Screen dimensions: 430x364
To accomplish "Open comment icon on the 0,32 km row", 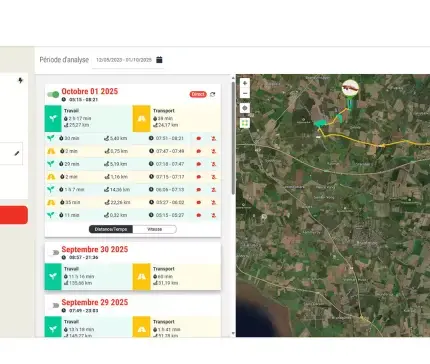I will click(199, 215).
